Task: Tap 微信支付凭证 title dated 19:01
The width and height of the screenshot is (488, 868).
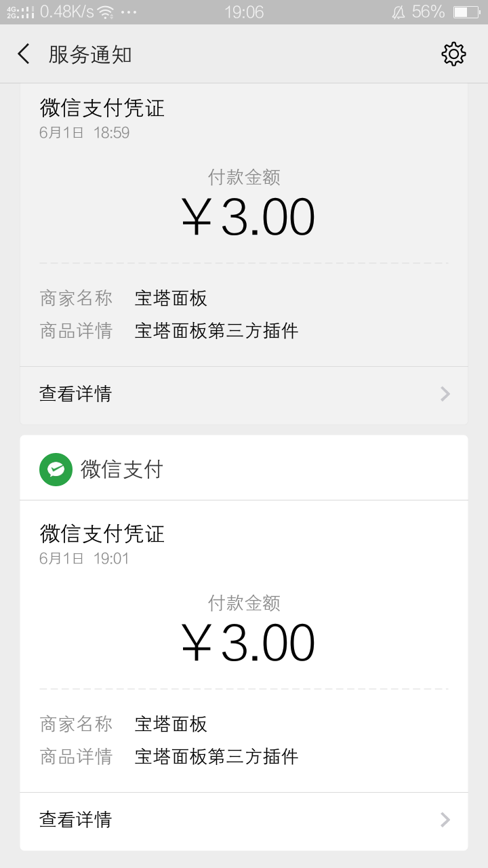Action: (102, 534)
